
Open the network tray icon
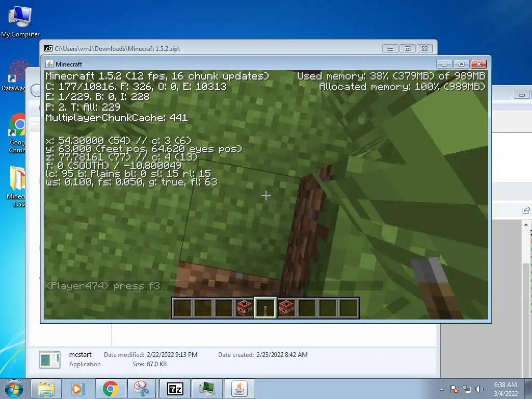point(467,389)
